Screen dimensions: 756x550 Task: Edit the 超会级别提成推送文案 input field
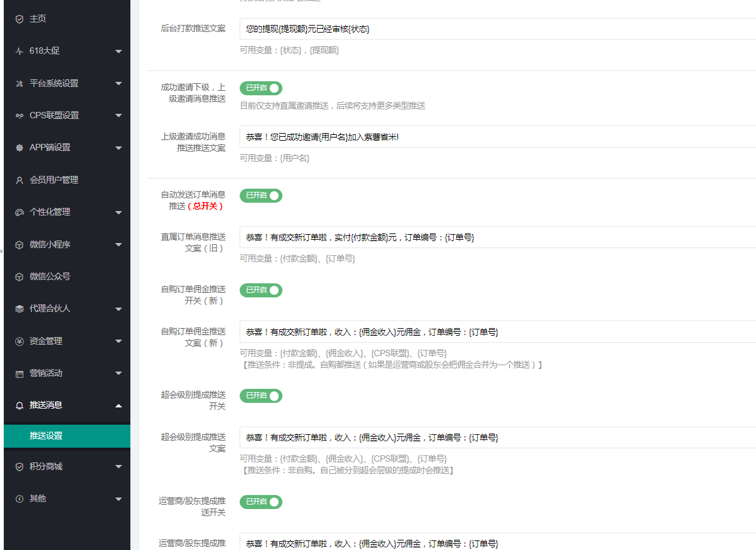point(498,437)
